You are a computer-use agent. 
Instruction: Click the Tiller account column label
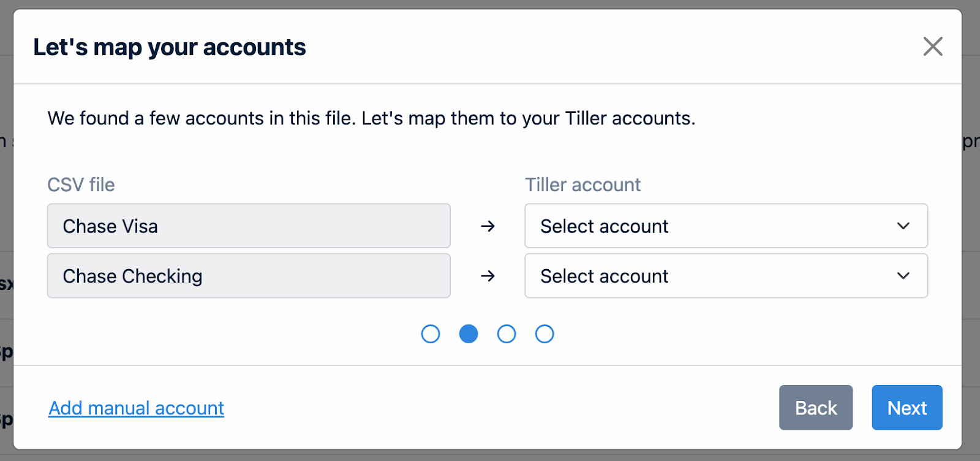click(x=582, y=185)
